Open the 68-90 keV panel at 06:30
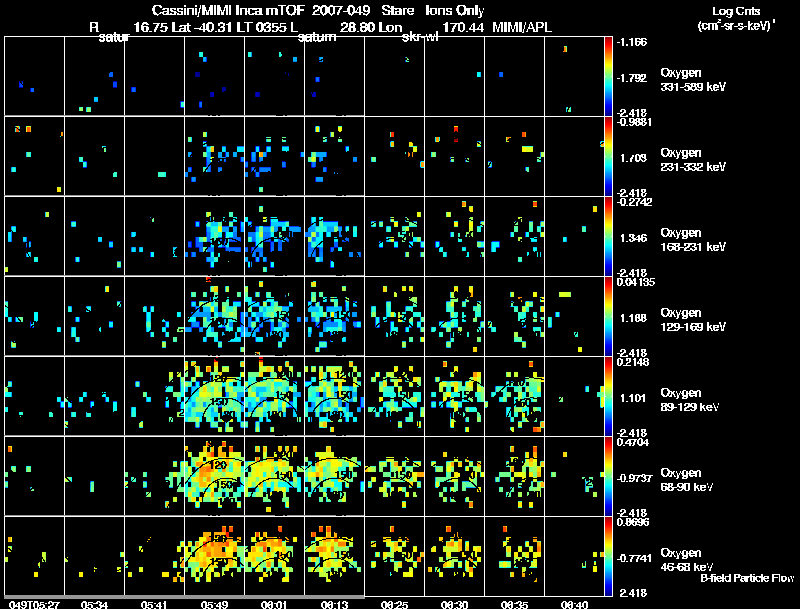The image size is (800, 609). pos(455,476)
